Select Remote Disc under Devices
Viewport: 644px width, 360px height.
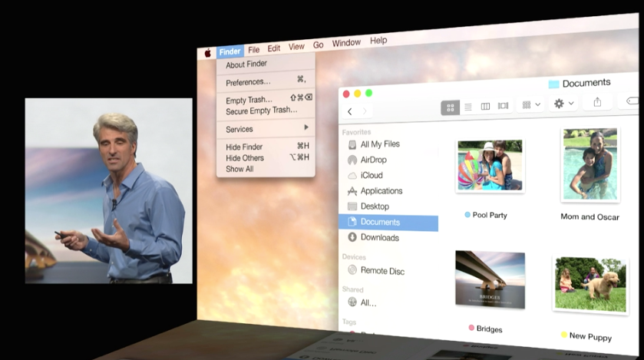click(x=381, y=271)
